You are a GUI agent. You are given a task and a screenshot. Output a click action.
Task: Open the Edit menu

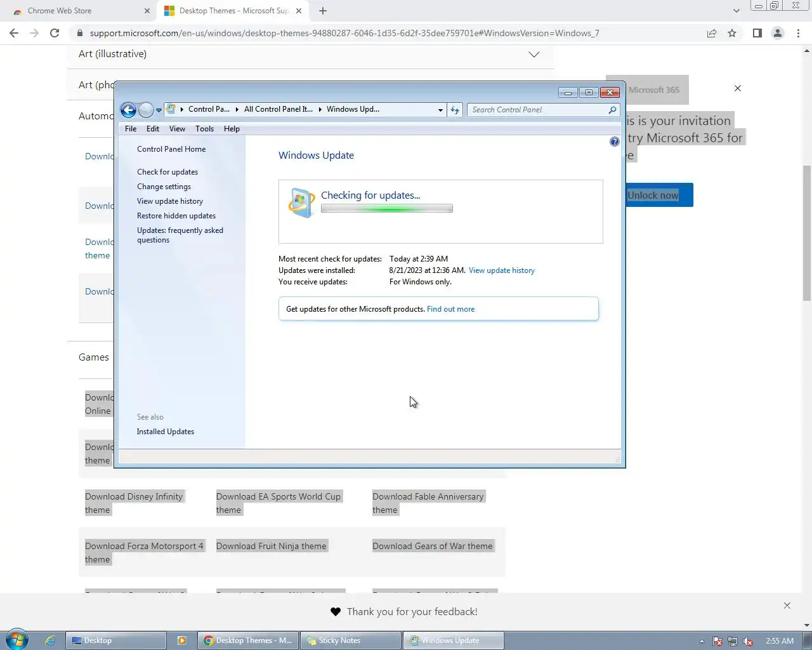[153, 129]
